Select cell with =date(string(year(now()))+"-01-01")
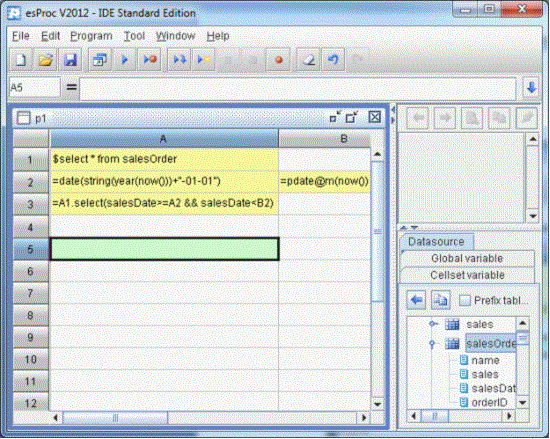The width and height of the screenshot is (550, 439). click(x=164, y=181)
